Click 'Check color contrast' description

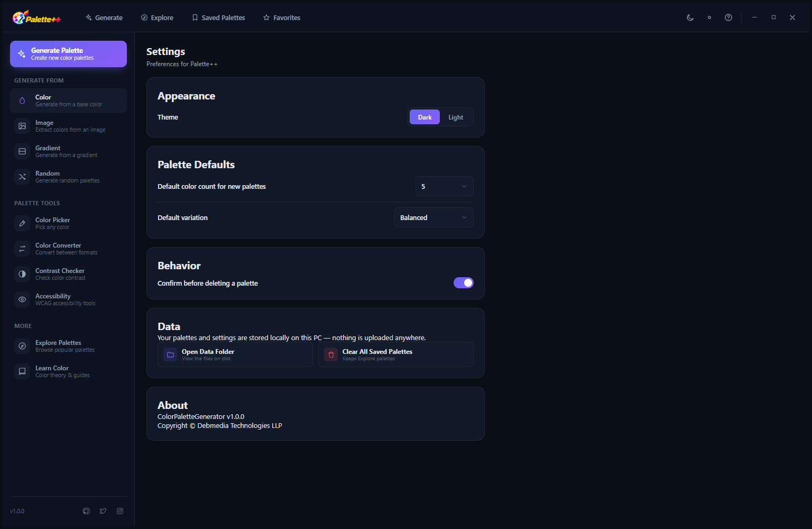click(x=60, y=278)
